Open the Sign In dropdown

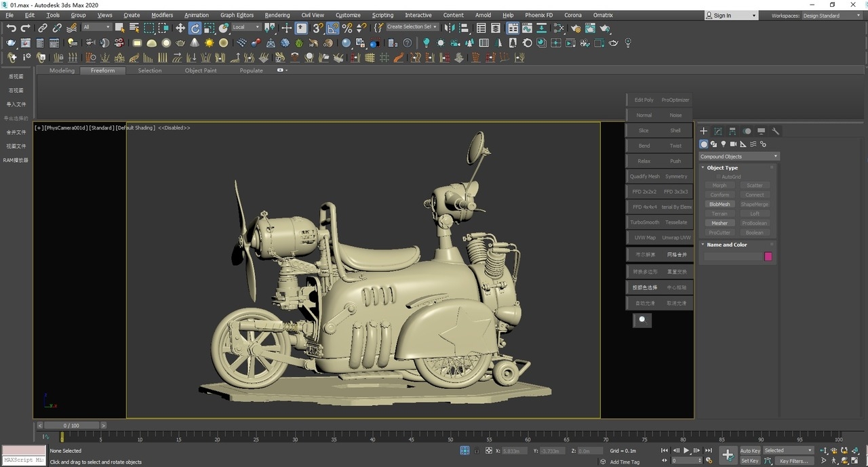(731, 16)
